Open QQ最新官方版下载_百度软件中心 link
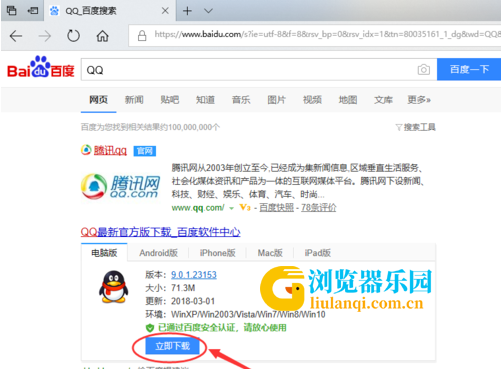Screen dimensions: 501x369 click(x=160, y=232)
